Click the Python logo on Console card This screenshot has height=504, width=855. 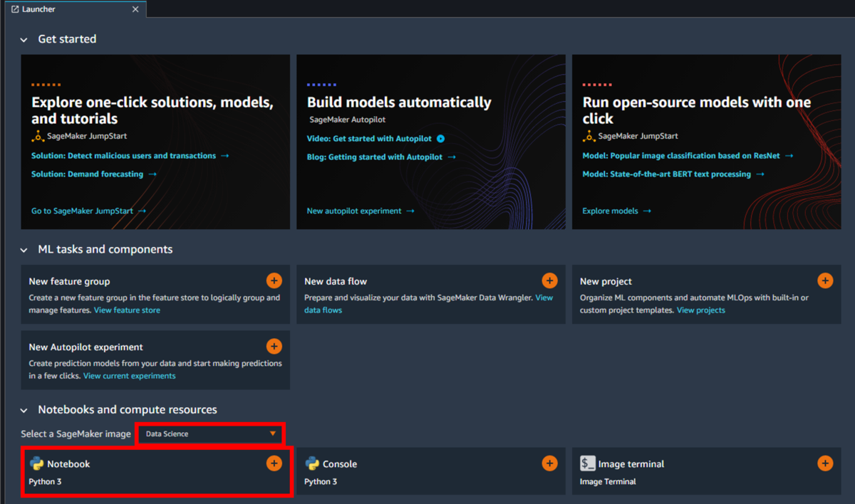click(x=312, y=463)
